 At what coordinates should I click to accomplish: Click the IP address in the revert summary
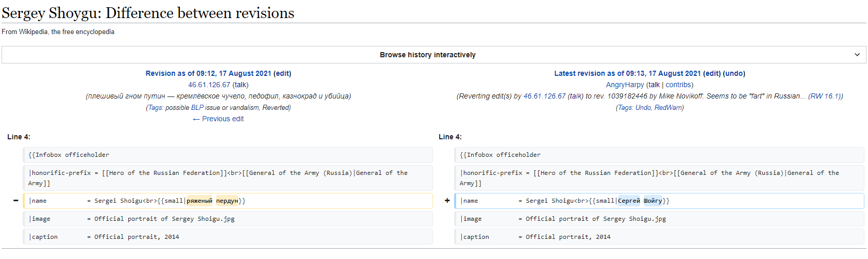(544, 96)
